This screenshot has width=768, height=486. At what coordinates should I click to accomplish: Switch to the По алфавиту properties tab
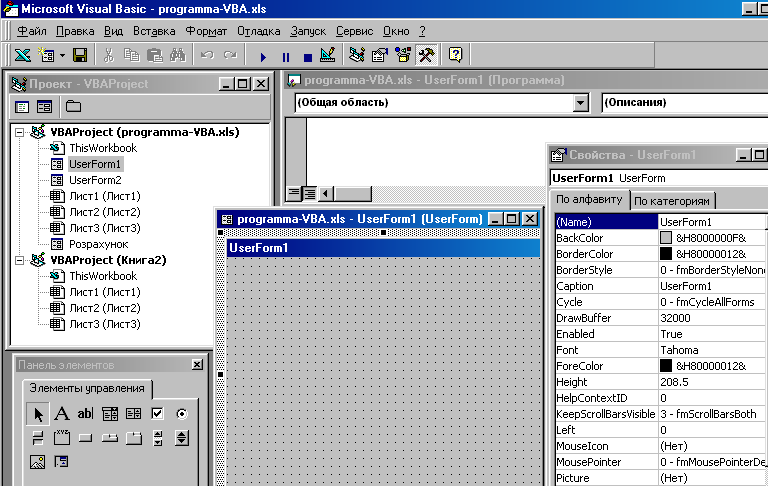coord(589,200)
